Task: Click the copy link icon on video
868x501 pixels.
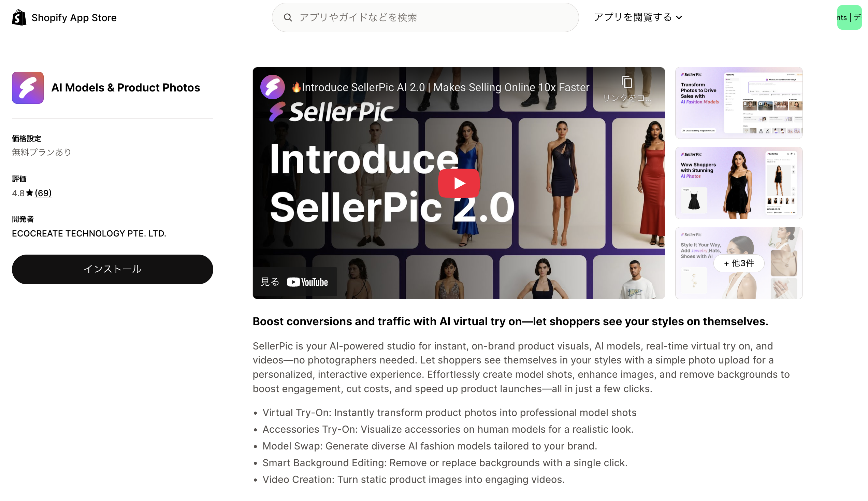Action: (626, 83)
